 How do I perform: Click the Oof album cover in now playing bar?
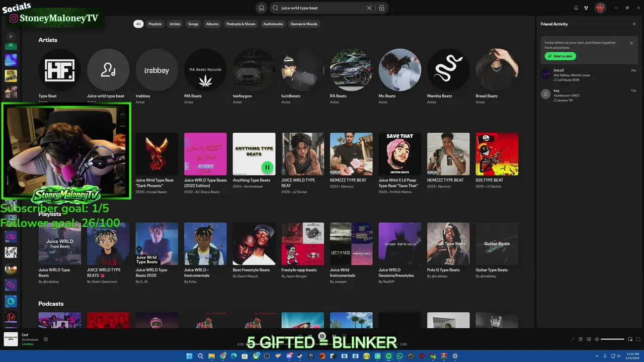(11, 339)
